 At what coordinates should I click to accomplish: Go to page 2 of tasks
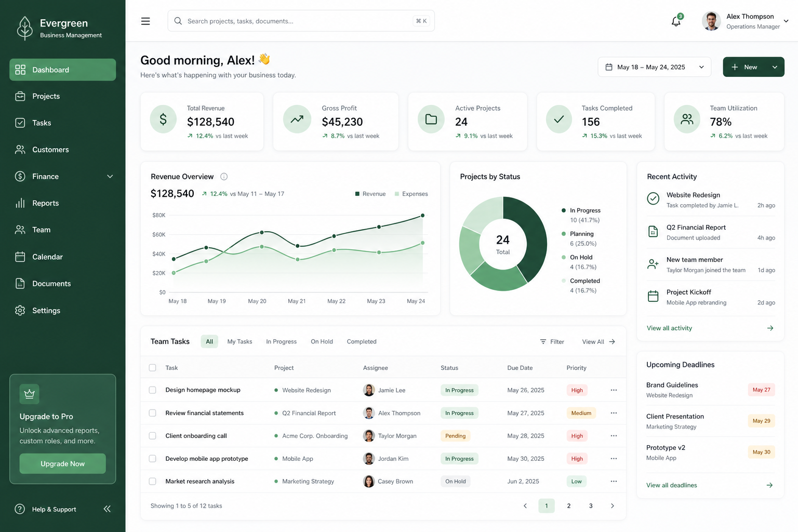(569, 506)
